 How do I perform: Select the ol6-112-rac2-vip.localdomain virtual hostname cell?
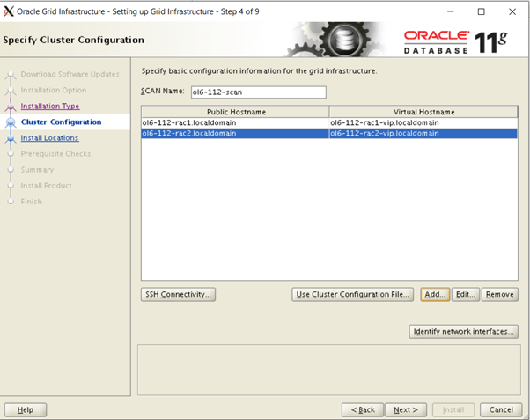point(423,134)
